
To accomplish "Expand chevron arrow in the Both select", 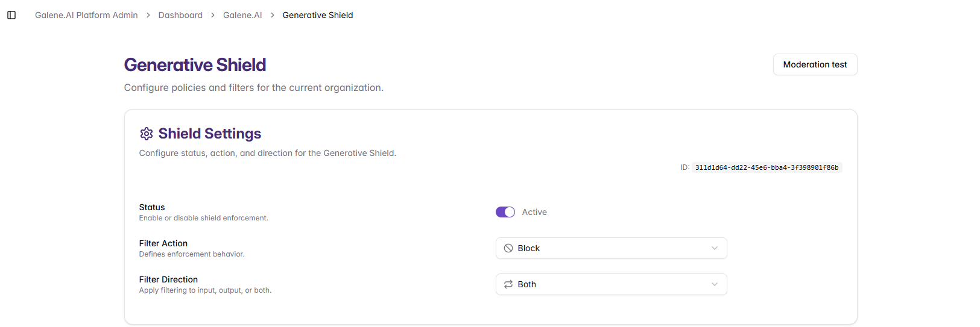I will [715, 284].
